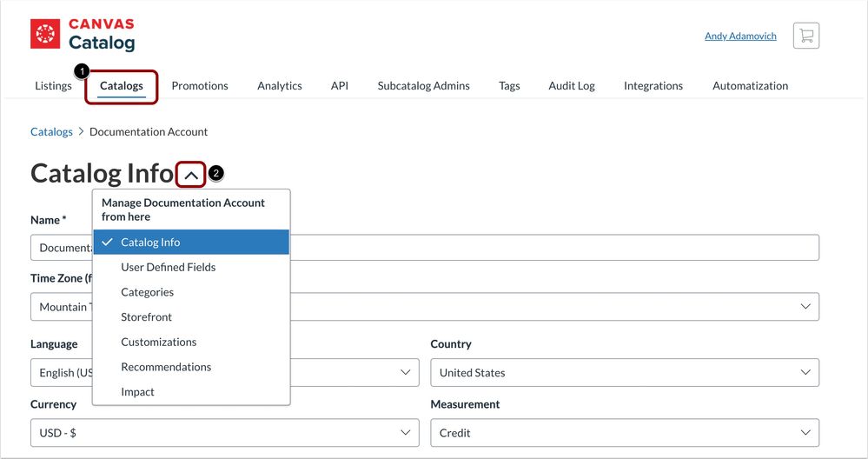The height and width of the screenshot is (459, 868).
Task: Click the Canvas Catalog logo
Action: 83,34
